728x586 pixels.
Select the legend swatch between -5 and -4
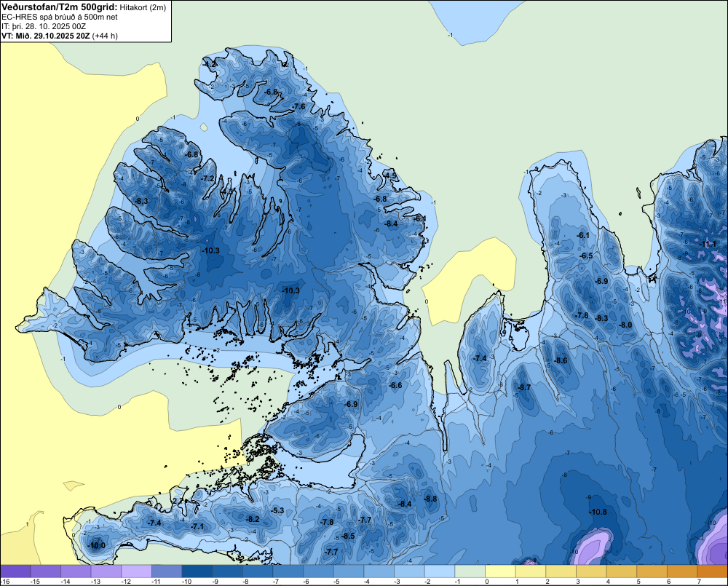(349, 571)
